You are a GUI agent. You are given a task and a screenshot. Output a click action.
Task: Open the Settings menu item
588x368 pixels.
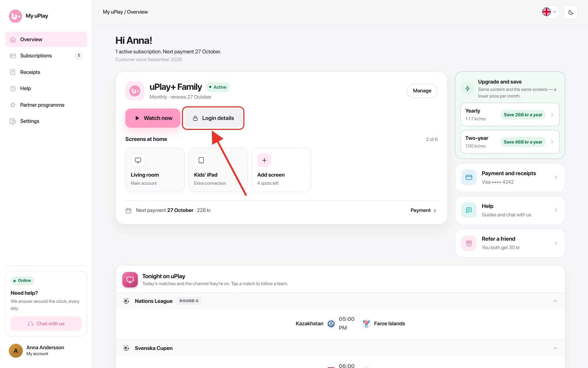pyautogui.click(x=46, y=121)
